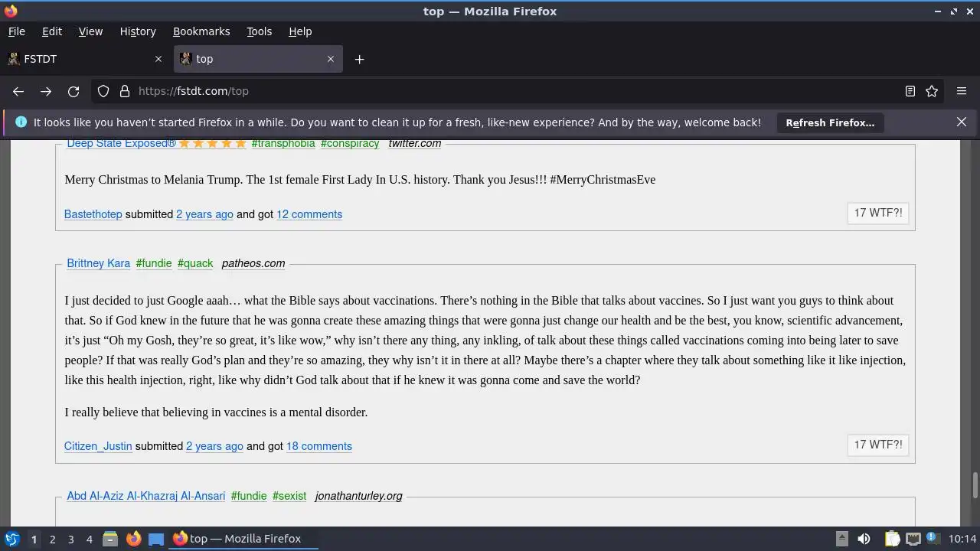980x551 pixels.
Task: Open the Bookmarks menu
Action: tap(201, 31)
